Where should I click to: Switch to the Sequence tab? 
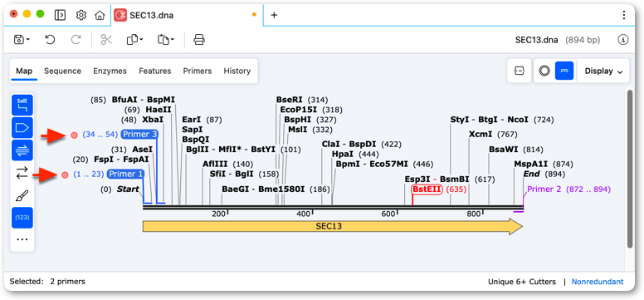(x=62, y=71)
